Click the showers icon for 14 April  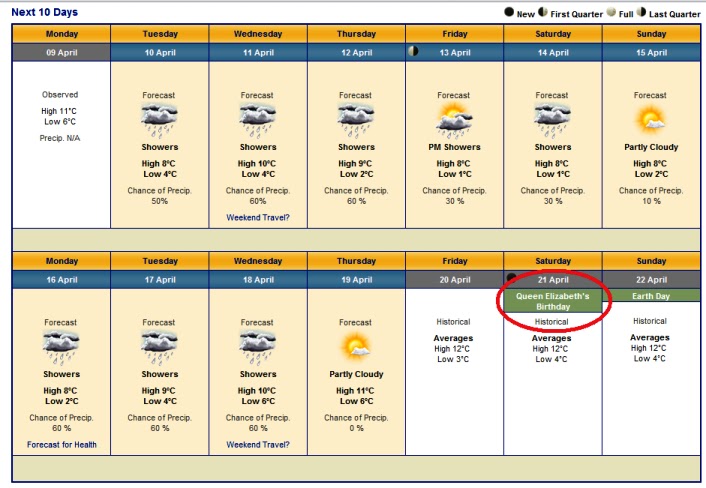(552, 120)
